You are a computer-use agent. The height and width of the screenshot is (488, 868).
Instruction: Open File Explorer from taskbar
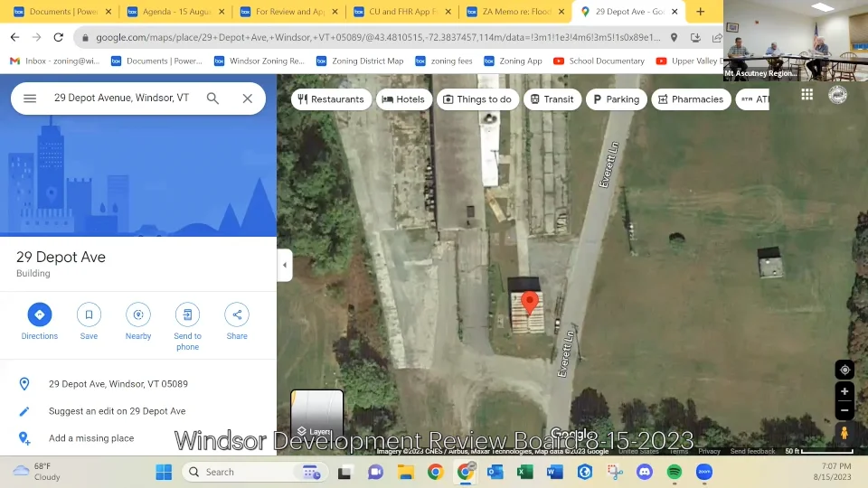pos(406,472)
